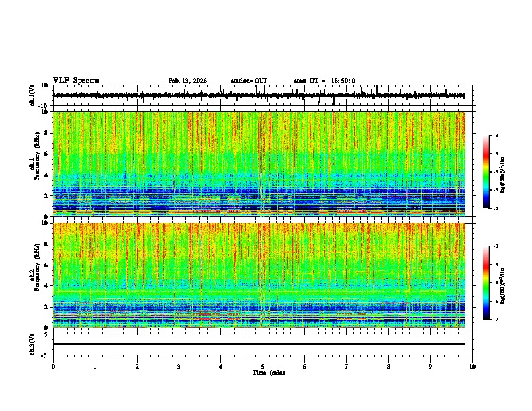
Task: Click the ch.3 flat voltage trace
Action: coord(259,344)
